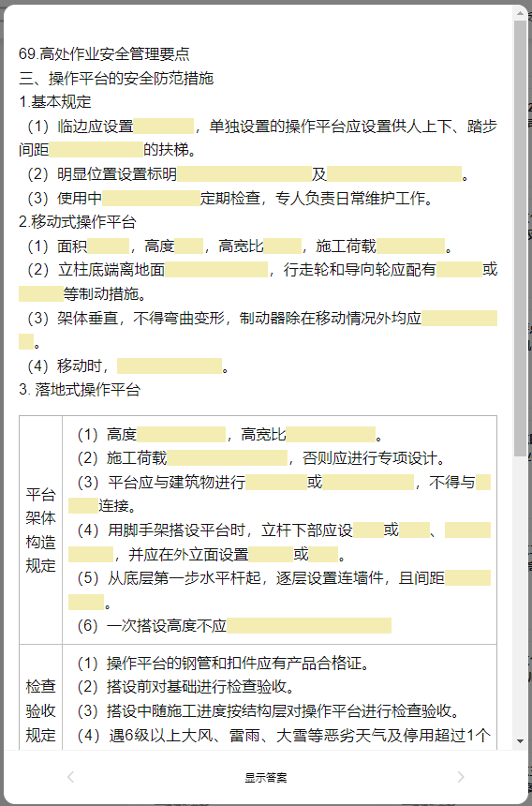Click the vertical scrollbar thumb

click(x=520, y=238)
